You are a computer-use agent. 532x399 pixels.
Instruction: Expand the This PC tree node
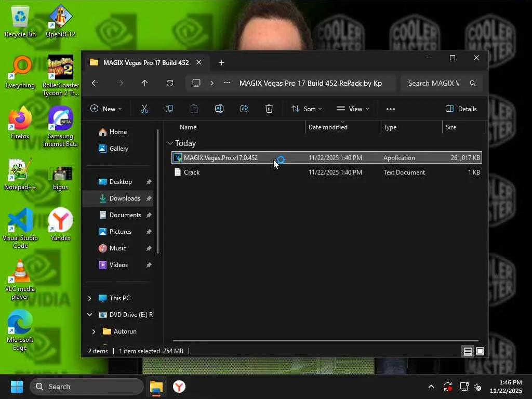(x=89, y=298)
